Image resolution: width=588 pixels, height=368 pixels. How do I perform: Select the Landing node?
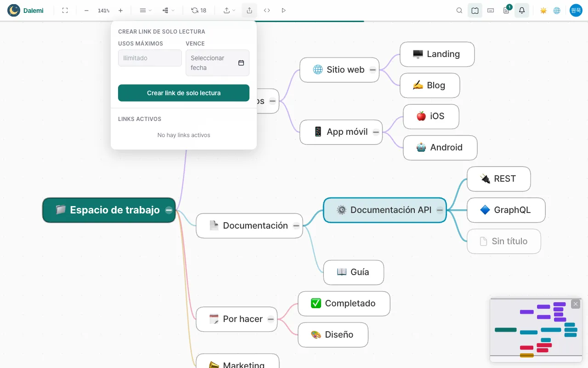click(437, 54)
